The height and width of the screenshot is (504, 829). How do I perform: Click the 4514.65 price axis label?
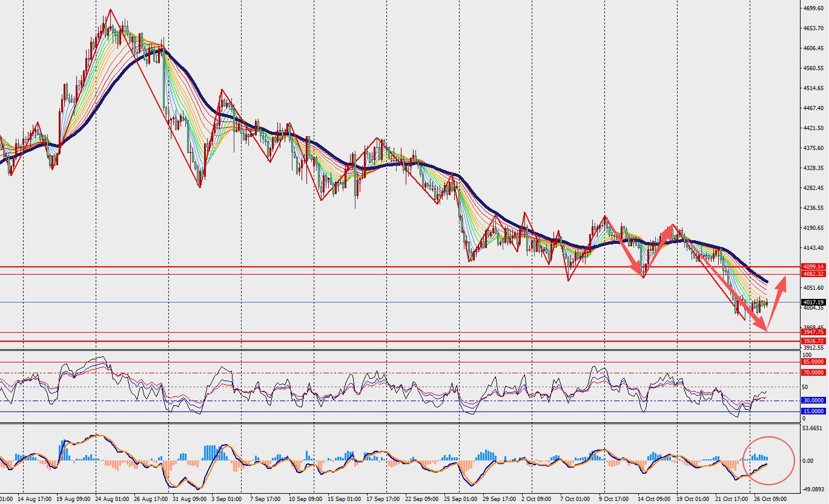[x=813, y=88]
